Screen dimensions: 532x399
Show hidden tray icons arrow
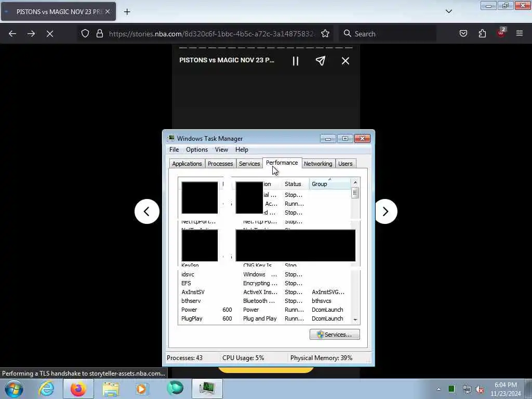coord(438,389)
